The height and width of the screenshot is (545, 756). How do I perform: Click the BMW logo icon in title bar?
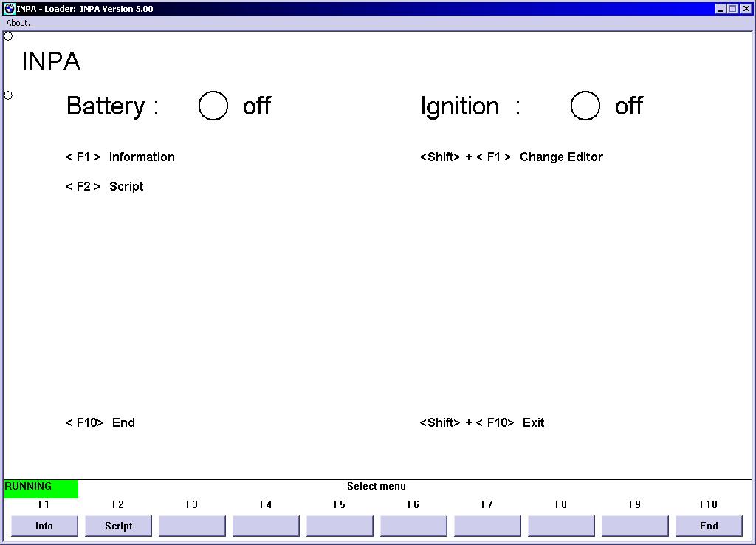pos(9,9)
